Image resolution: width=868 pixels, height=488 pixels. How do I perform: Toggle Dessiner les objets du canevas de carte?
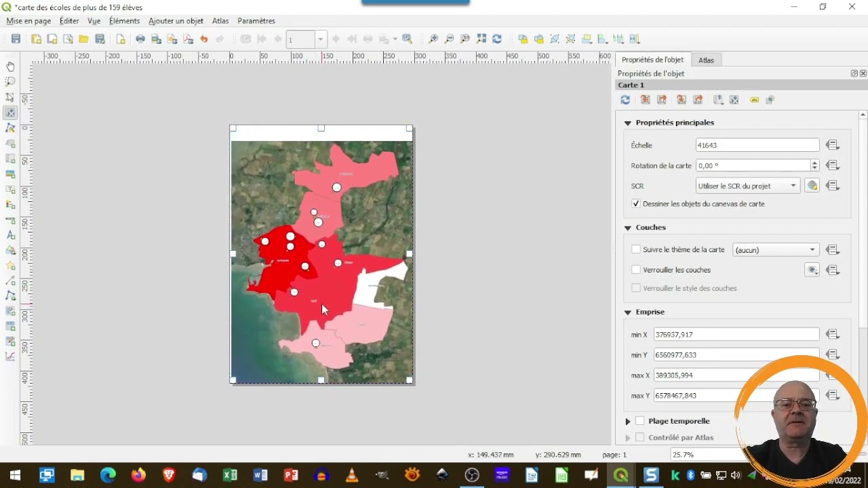(x=636, y=203)
